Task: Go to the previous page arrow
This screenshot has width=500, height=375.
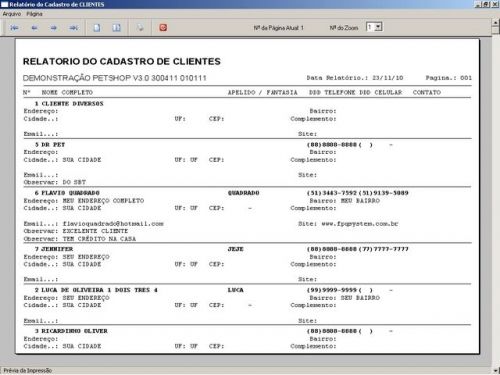Action: tap(34, 28)
